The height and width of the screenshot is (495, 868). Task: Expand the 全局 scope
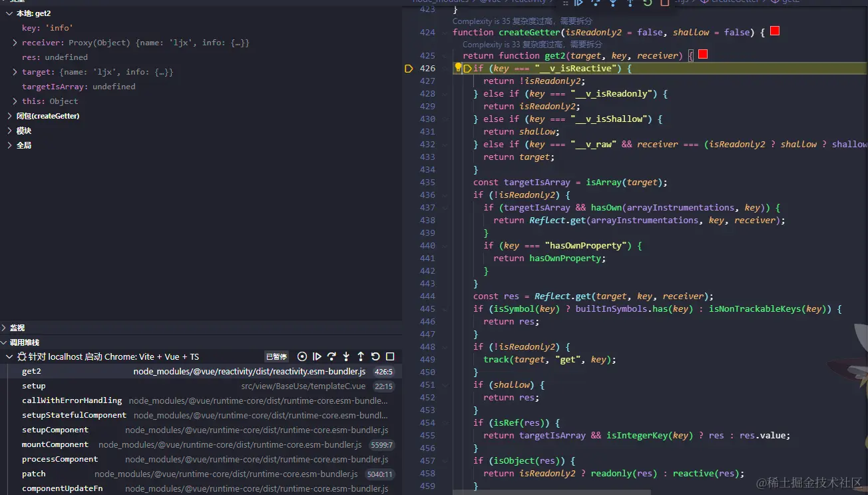[x=8, y=145]
